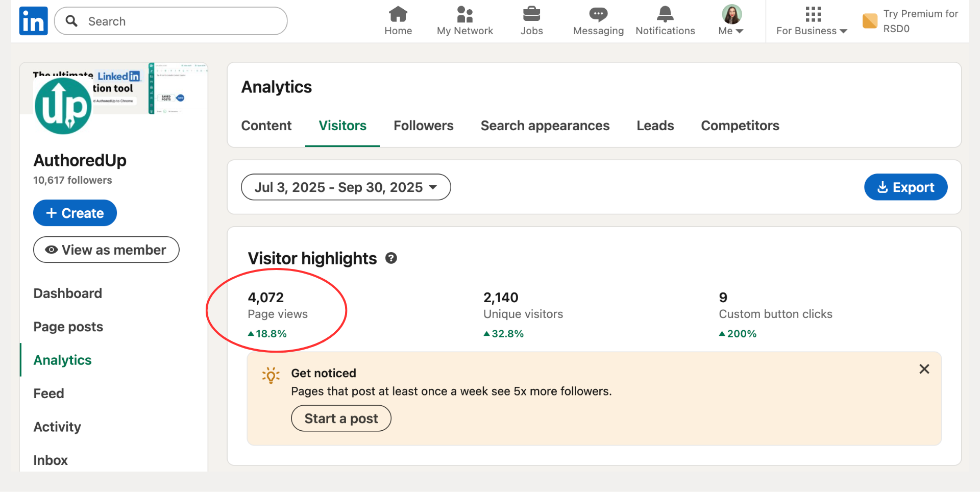Viewport: 980px width, 492px height.
Task: Click the Create button
Action: tap(75, 213)
